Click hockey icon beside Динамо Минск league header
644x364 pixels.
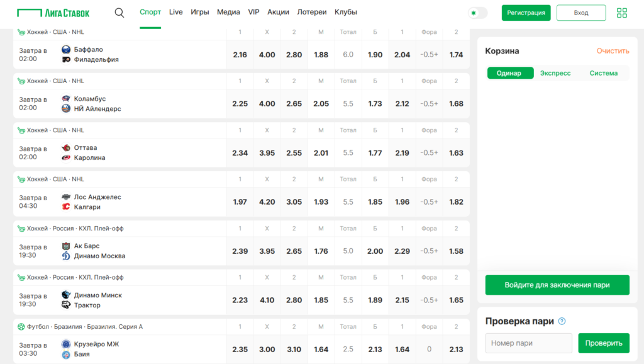click(x=21, y=278)
